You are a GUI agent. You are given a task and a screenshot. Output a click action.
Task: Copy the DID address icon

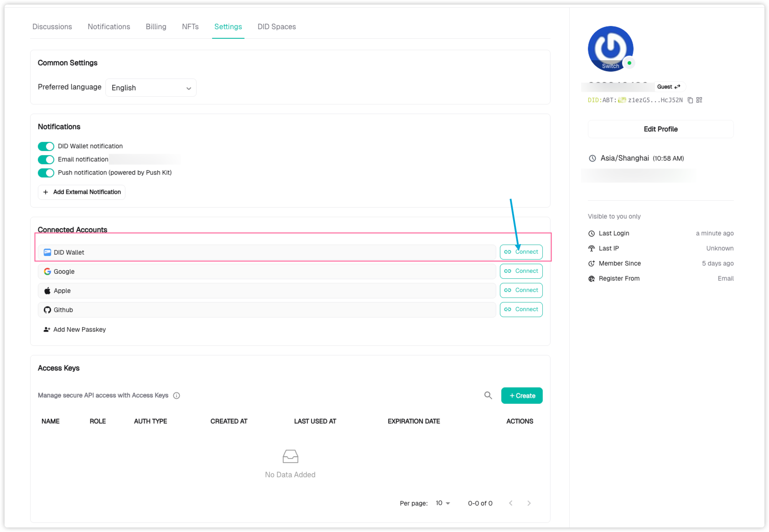[690, 100]
